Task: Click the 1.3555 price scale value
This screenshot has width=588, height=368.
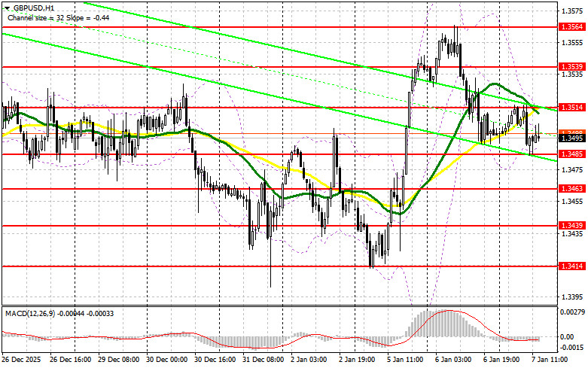Action: 572,43
